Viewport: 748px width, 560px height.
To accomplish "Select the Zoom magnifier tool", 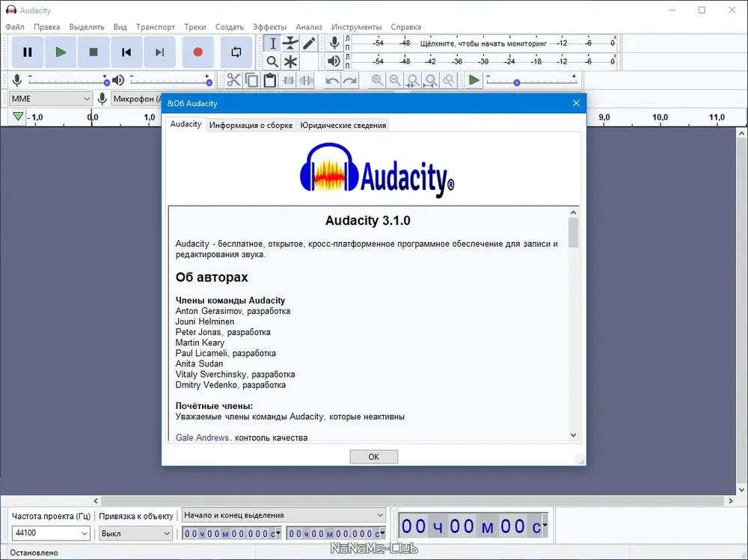I will 272,61.
